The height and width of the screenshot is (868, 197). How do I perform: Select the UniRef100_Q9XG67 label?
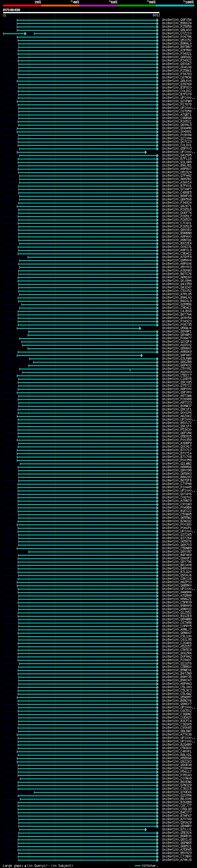click(x=176, y=64)
